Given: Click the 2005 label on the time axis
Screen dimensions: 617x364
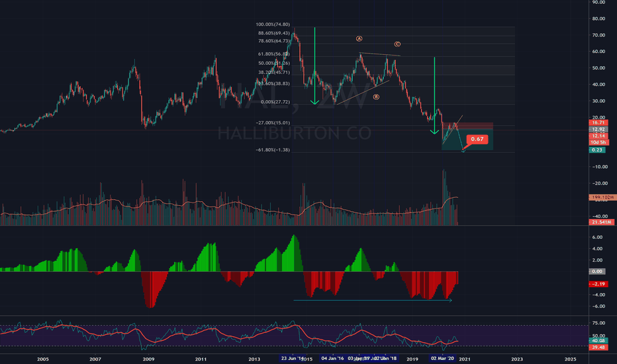Looking at the screenshot, I should 42,359.
